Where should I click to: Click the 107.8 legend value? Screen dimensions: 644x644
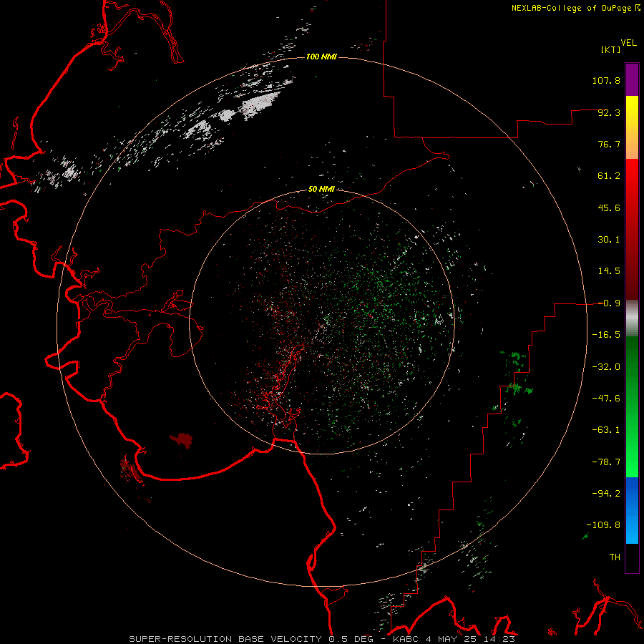606,80
